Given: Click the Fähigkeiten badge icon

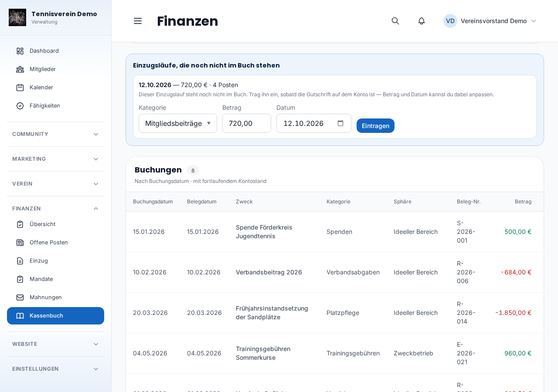Looking at the screenshot, I should [x=20, y=106].
